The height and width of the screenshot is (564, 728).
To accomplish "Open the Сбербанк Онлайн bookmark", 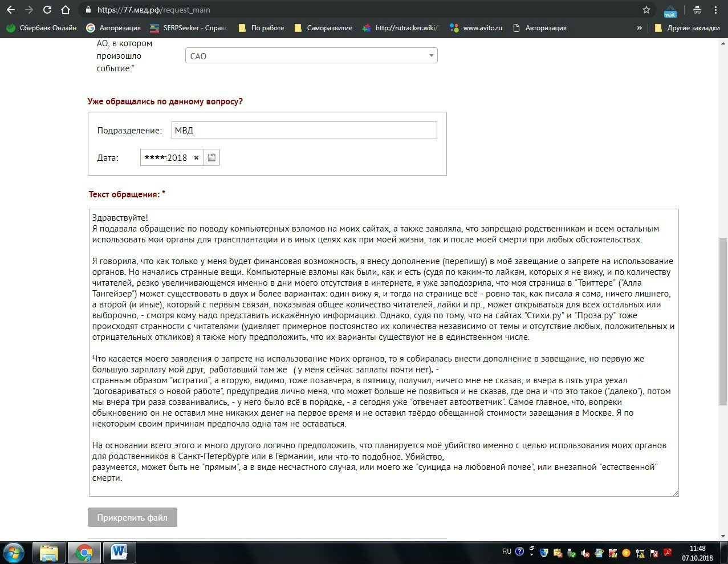I will click(41, 27).
